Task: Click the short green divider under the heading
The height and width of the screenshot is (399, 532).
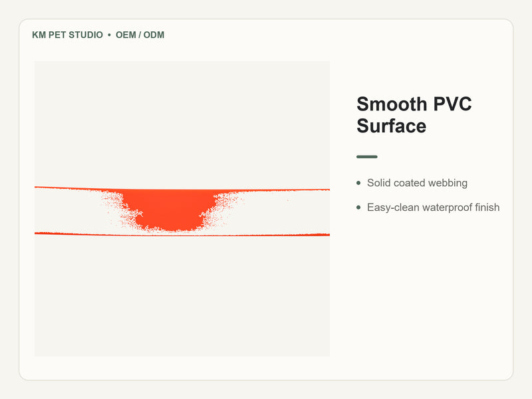Action: point(367,157)
